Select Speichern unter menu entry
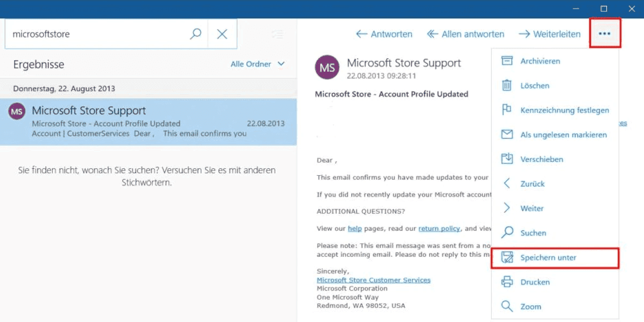The height and width of the screenshot is (322, 644). [548, 258]
